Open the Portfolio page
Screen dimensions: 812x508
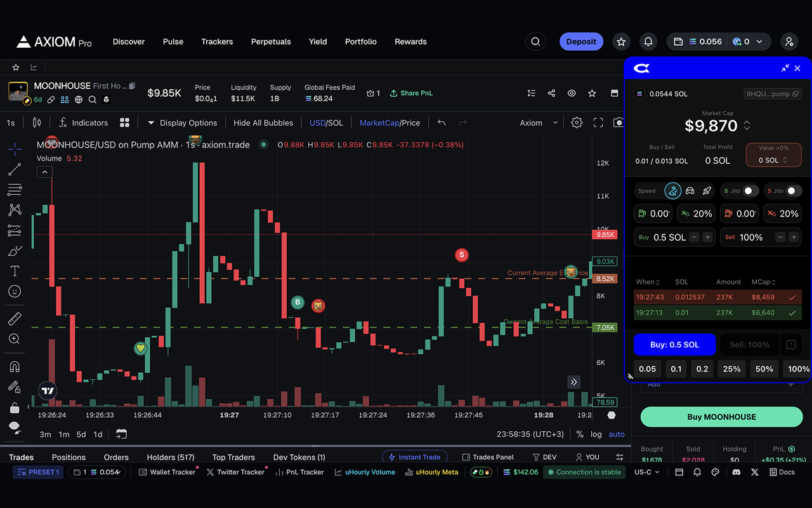(361, 42)
